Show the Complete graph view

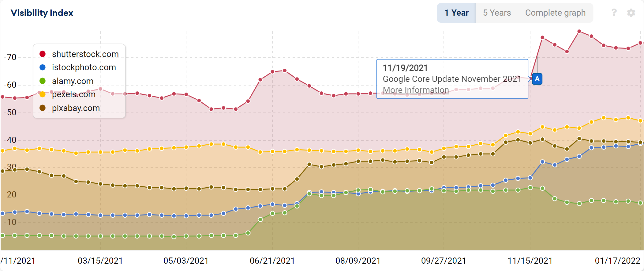[x=555, y=13]
